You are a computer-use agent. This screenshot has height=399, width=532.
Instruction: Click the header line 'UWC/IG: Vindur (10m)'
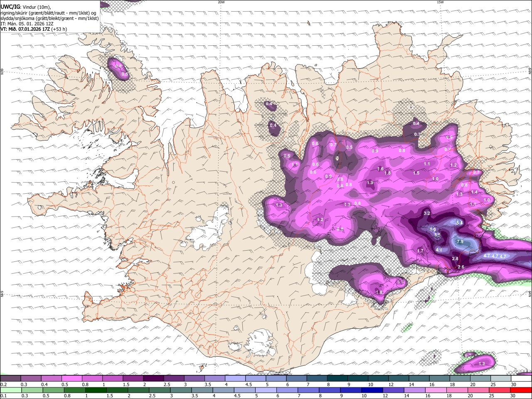tap(25, 7)
